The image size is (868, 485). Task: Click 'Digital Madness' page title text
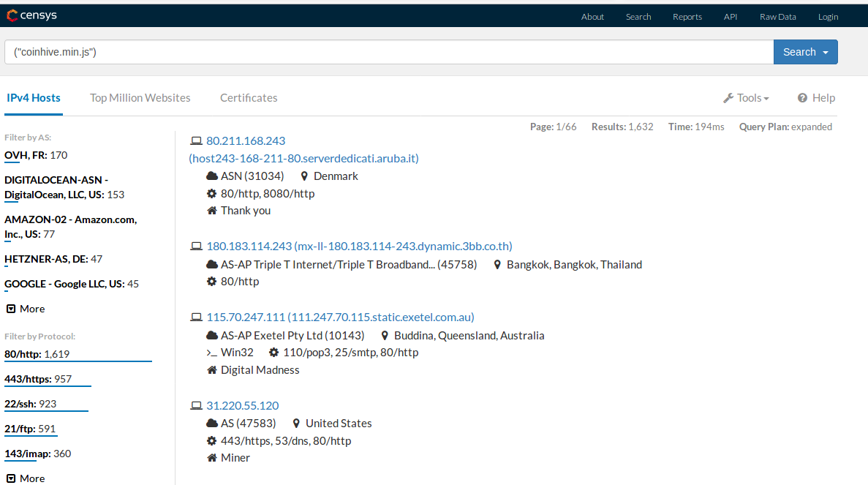[260, 370]
